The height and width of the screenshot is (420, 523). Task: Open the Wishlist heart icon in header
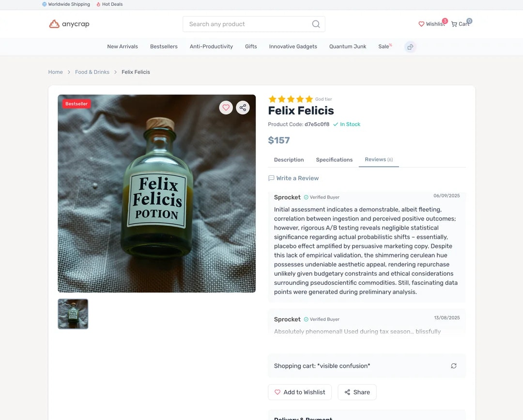pyautogui.click(x=421, y=24)
